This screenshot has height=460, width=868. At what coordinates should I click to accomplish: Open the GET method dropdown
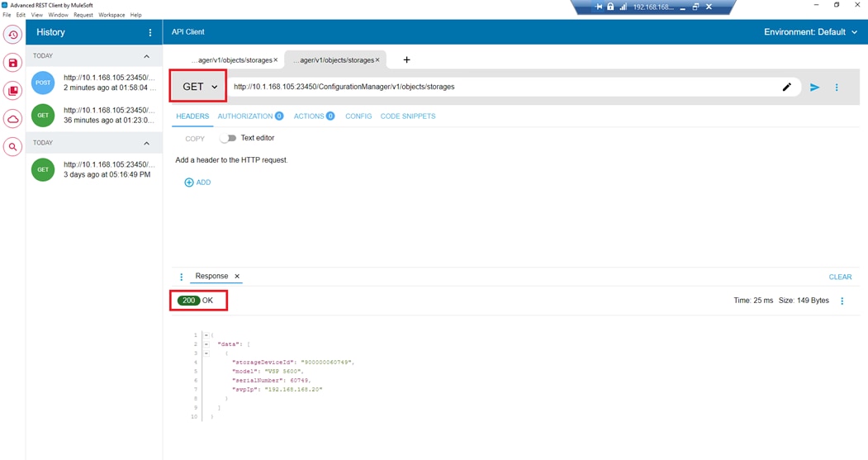[198, 87]
